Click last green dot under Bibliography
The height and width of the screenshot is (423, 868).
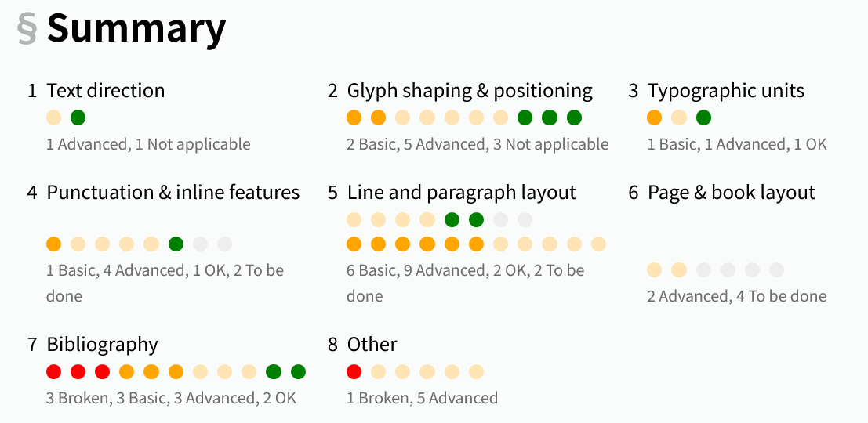[298, 372]
